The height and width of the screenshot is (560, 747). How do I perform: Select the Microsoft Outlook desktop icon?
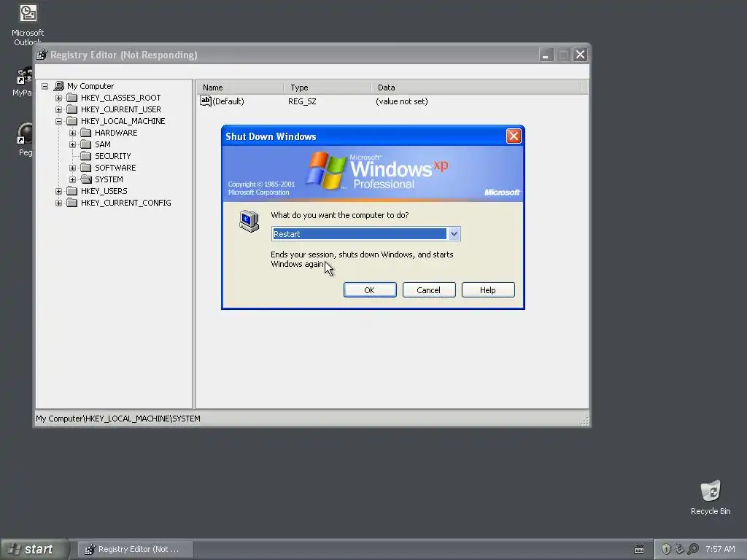(28, 25)
